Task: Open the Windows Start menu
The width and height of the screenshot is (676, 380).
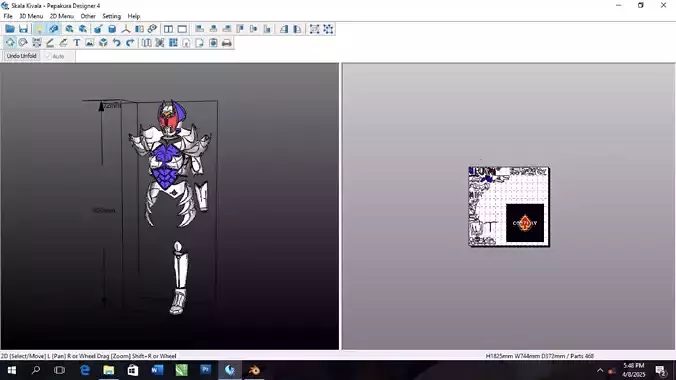Action: (x=12, y=370)
